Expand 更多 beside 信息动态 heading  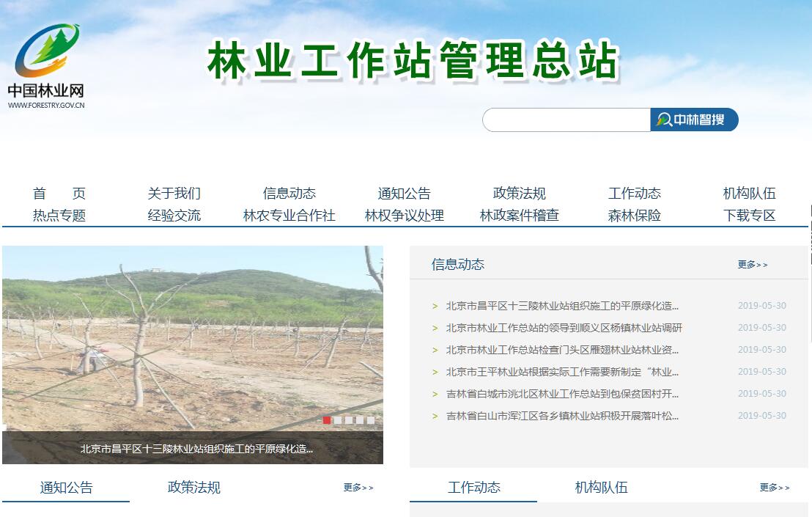752,265
